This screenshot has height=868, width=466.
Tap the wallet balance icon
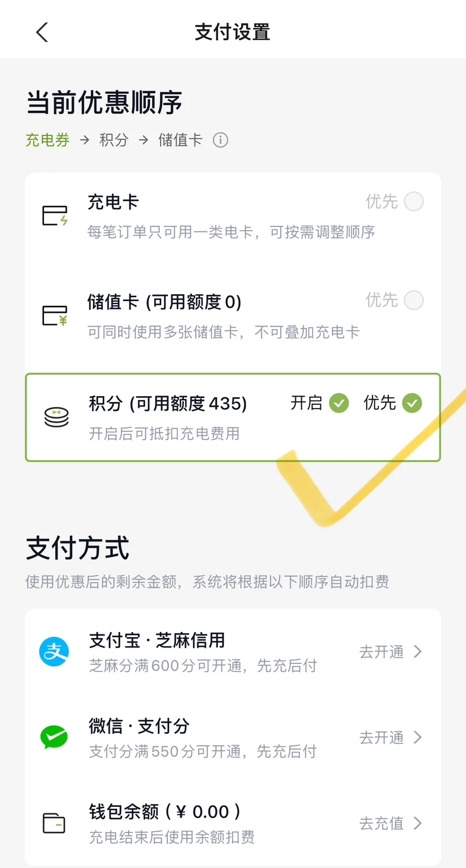pos(54,823)
